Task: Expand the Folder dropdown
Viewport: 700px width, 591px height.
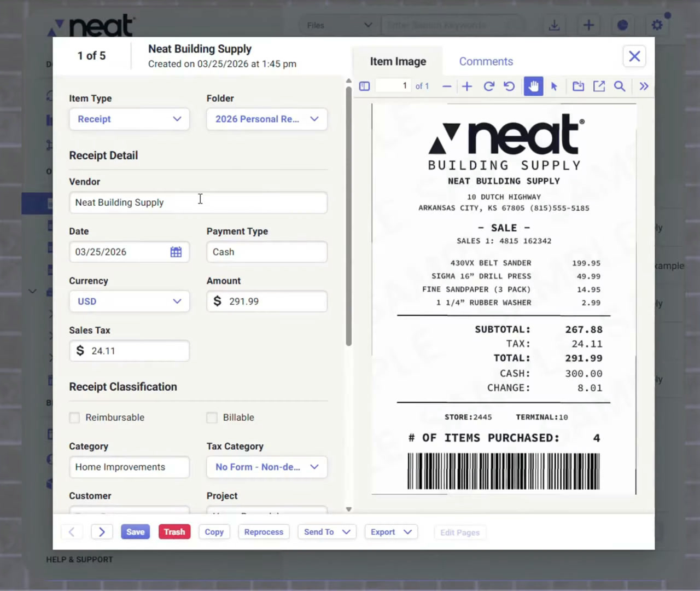Action: click(267, 119)
